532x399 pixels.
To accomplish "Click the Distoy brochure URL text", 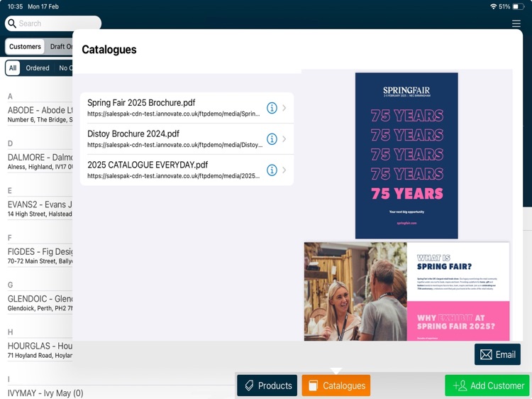I will [x=174, y=145].
